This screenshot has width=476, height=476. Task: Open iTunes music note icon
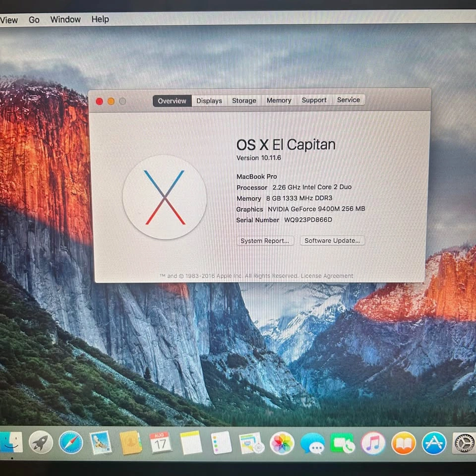[x=373, y=443]
